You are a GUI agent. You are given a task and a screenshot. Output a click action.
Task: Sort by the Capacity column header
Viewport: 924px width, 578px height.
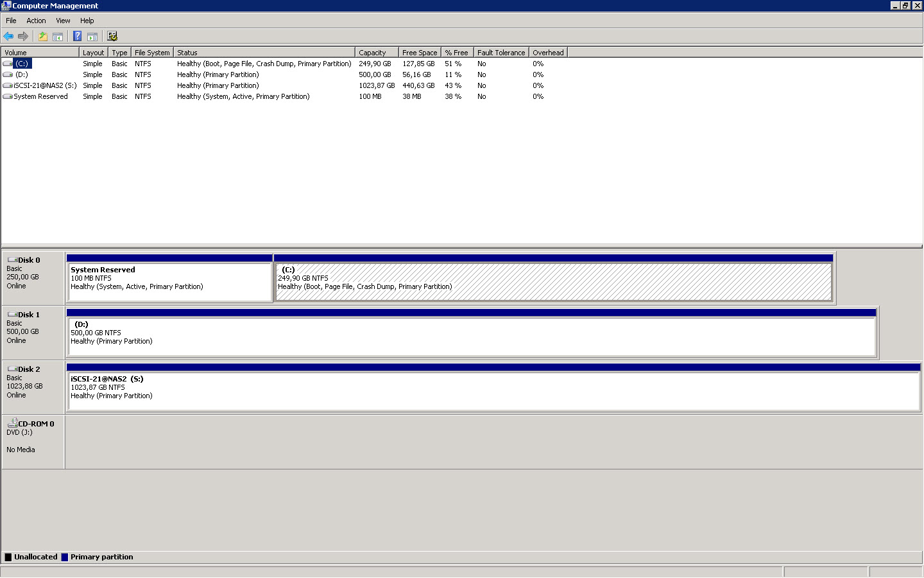pos(377,53)
